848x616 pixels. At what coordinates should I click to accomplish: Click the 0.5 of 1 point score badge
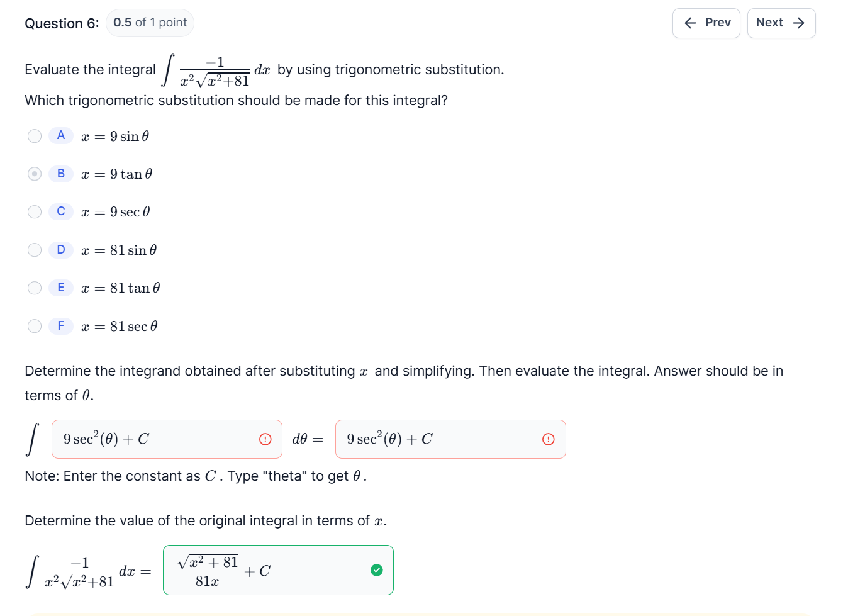150,23
